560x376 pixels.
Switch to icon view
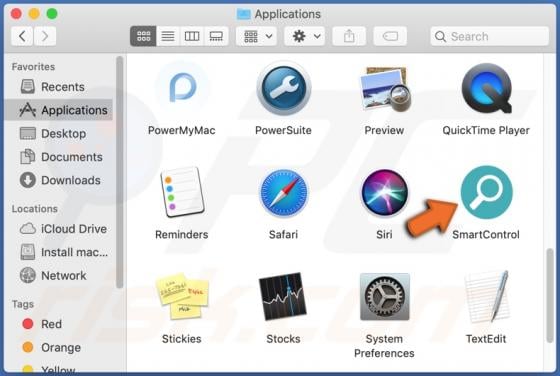coord(143,36)
